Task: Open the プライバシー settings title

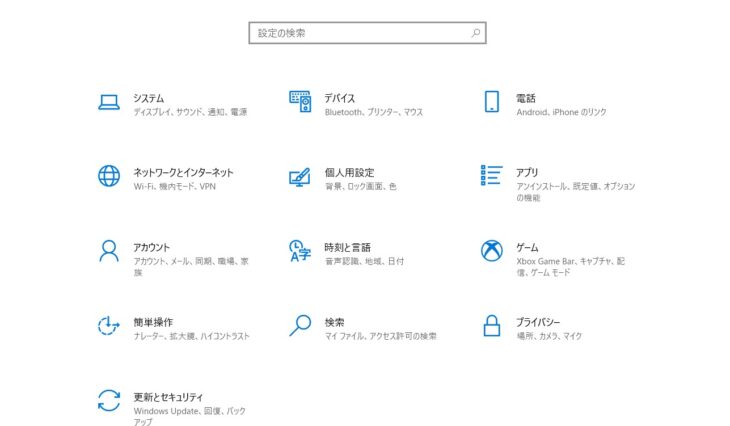Action: tap(538, 322)
